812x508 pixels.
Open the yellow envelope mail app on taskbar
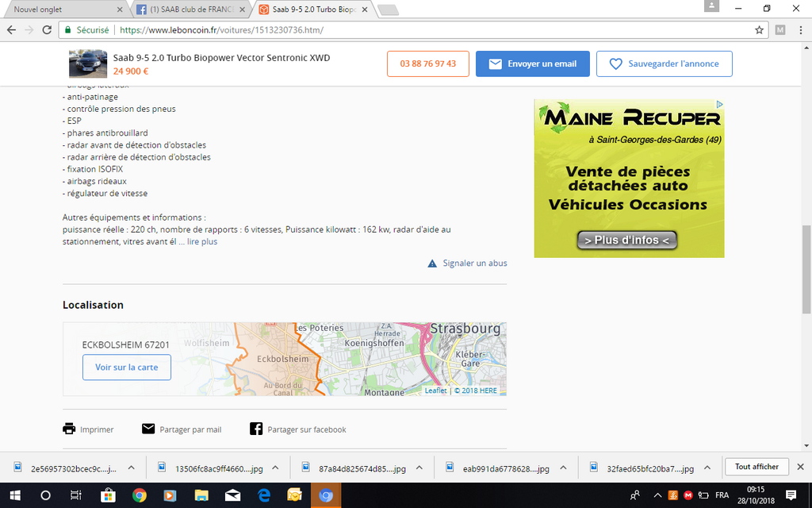(x=295, y=495)
